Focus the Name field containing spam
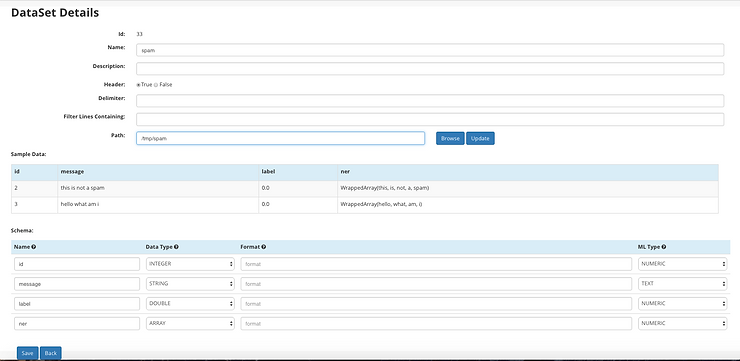 430,50
